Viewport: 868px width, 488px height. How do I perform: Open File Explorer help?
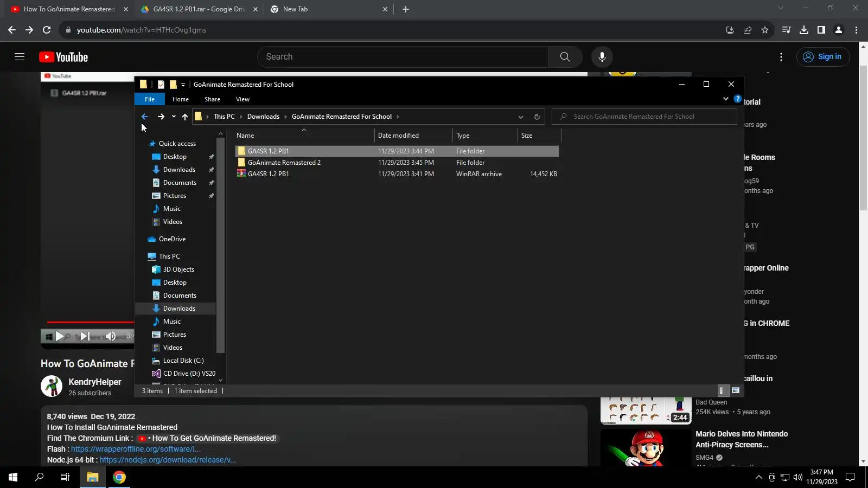point(737,99)
